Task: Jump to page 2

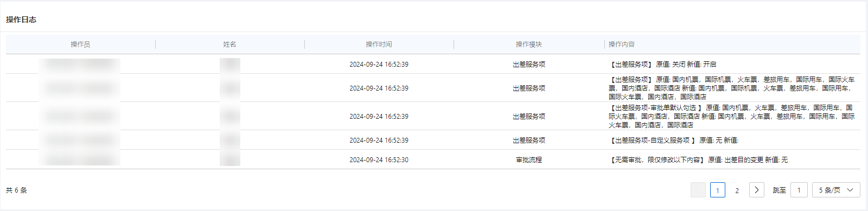Action: click(x=737, y=190)
